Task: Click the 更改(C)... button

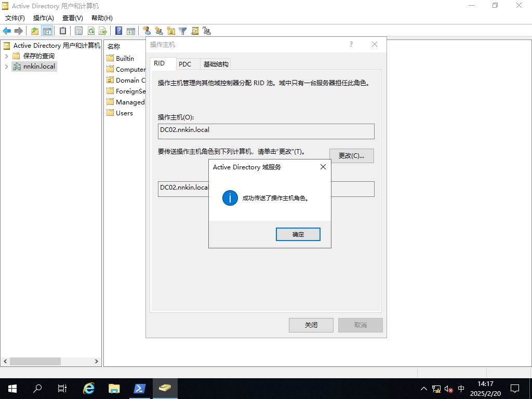Action: coord(351,156)
